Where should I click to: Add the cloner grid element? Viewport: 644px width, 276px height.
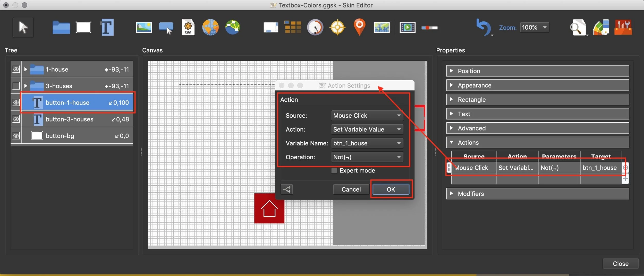(x=293, y=27)
